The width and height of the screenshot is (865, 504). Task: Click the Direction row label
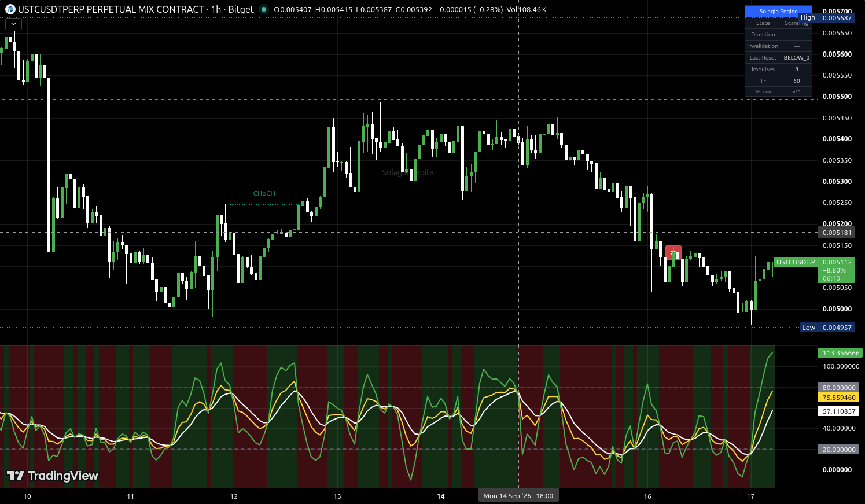pyautogui.click(x=763, y=34)
